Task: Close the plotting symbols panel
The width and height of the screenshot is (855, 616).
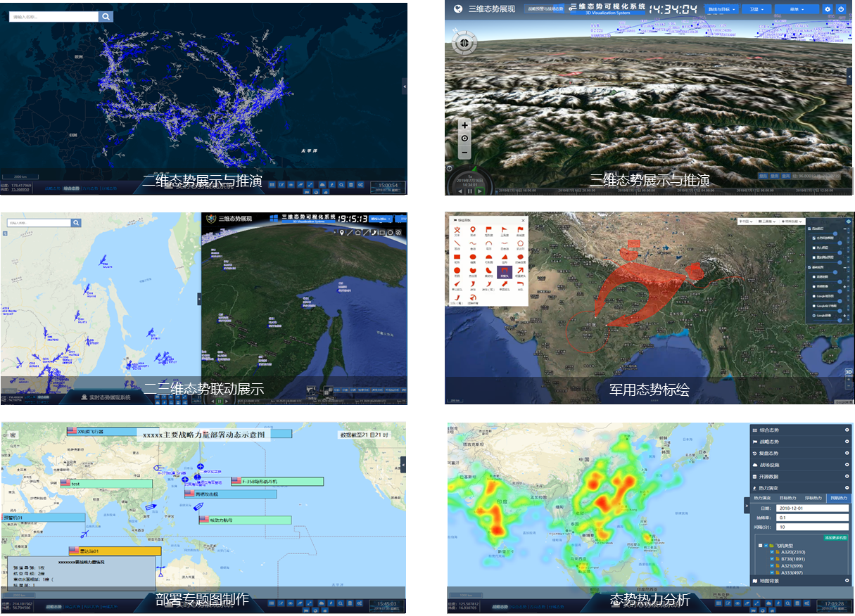Action: click(522, 220)
